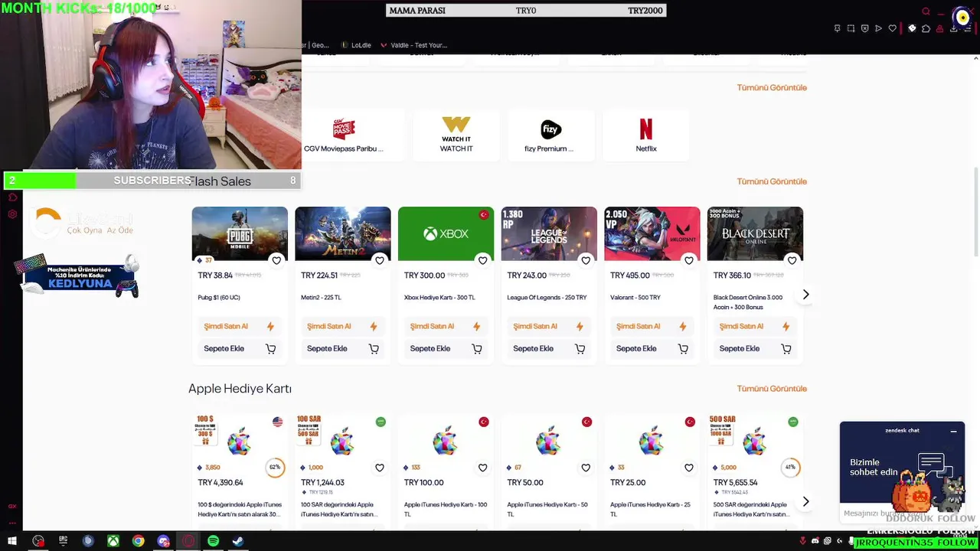The height and width of the screenshot is (551, 980).
Task: Click the heart bookmark icon in browser toolbar
Action: tap(892, 28)
